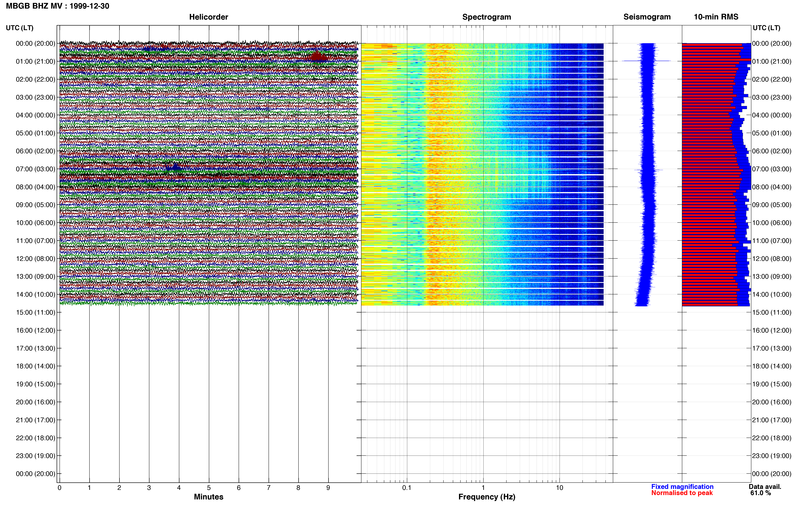The height and width of the screenshot is (508, 812).
Task: Click the '5' tick on Minutes axis
Action: [x=209, y=488]
